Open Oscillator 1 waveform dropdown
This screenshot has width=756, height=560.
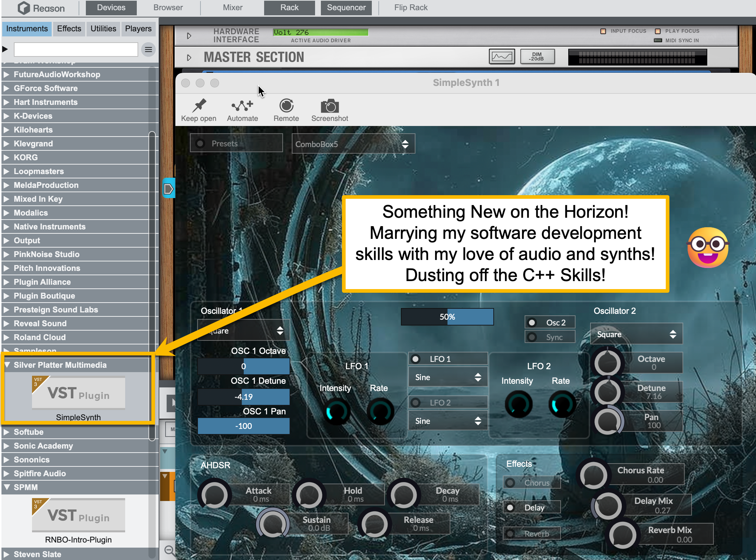(243, 330)
